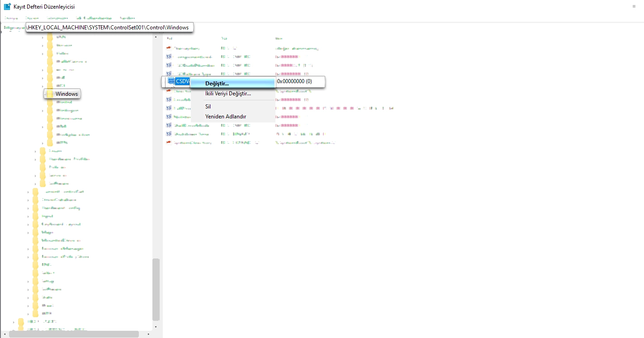Select the Windows key in the tree

66,94
